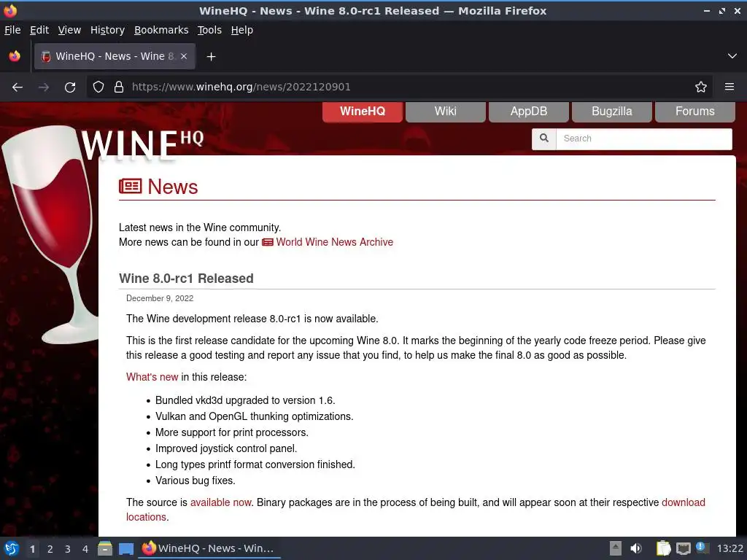The image size is (747, 560).
Task: Open network status tray icon
Action: (x=683, y=548)
